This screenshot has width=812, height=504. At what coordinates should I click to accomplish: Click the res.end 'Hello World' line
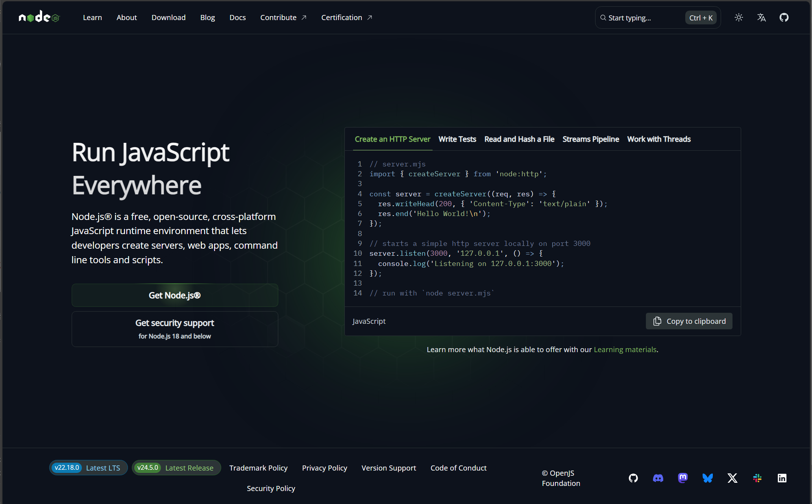[434, 214]
